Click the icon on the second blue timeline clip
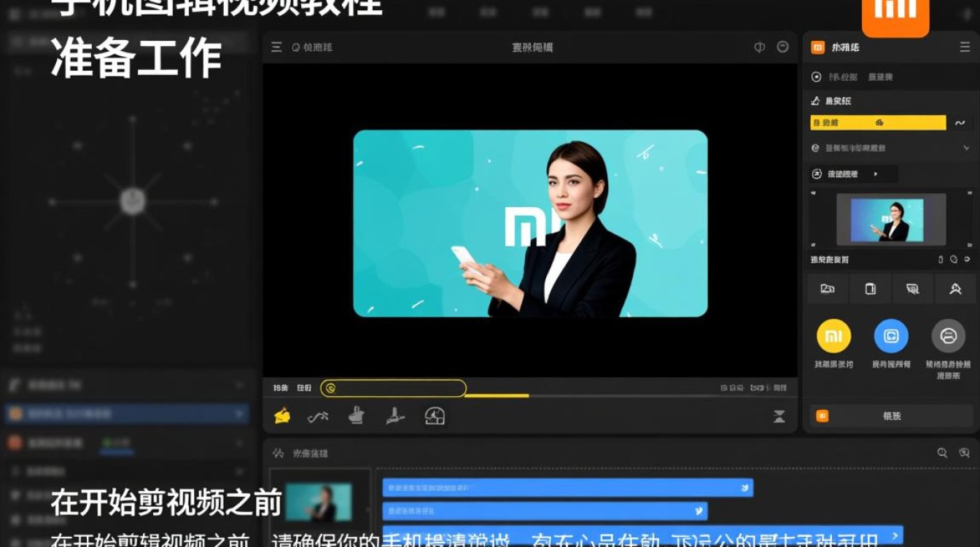The width and height of the screenshot is (980, 547). tap(699, 511)
